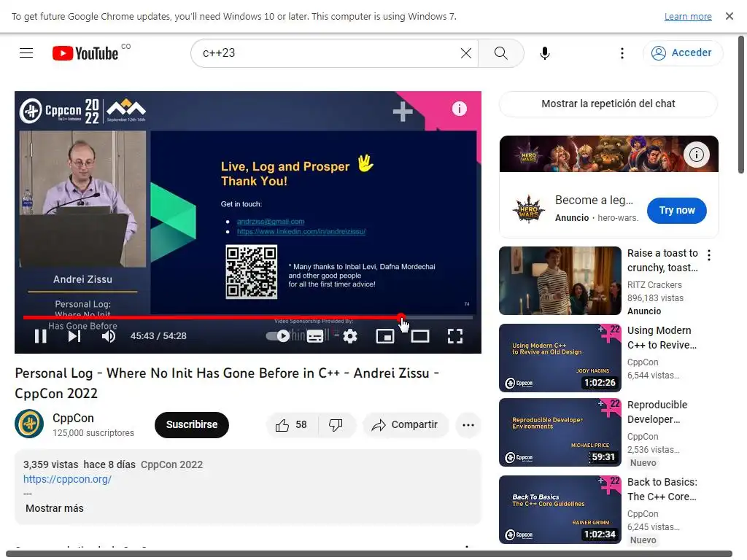Open RITZ Crackers ad thumbnail
The image size is (747, 560).
tap(560, 281)
